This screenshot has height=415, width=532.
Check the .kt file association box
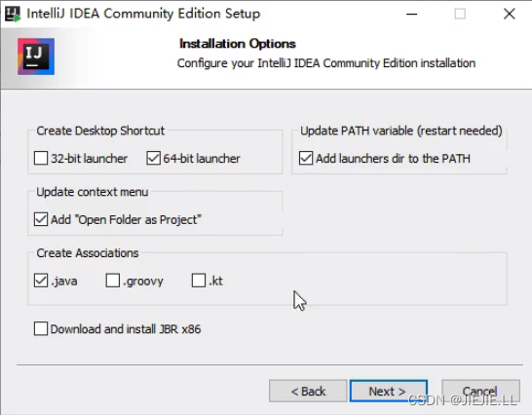[x=199, y=281]
